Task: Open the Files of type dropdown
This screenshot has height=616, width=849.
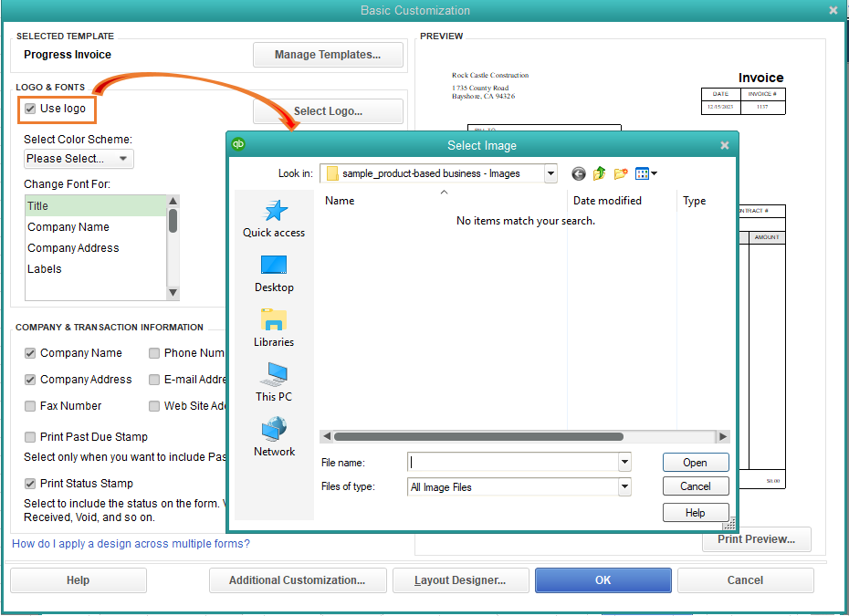Action: (x=624, y=486)
